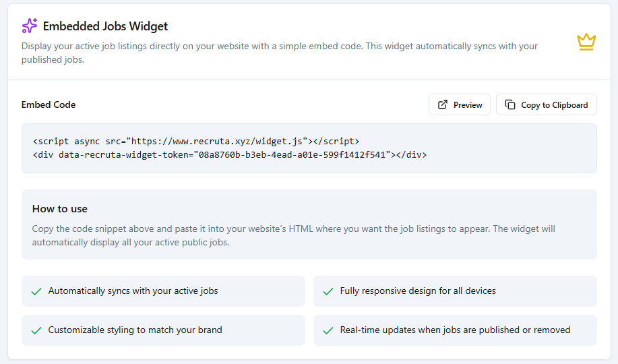Image resolution: width=618 pixels, height=364 pixels.
Task: Click 'Automatically syncs with your active jobs'
Action: click(x=133, y=291)
